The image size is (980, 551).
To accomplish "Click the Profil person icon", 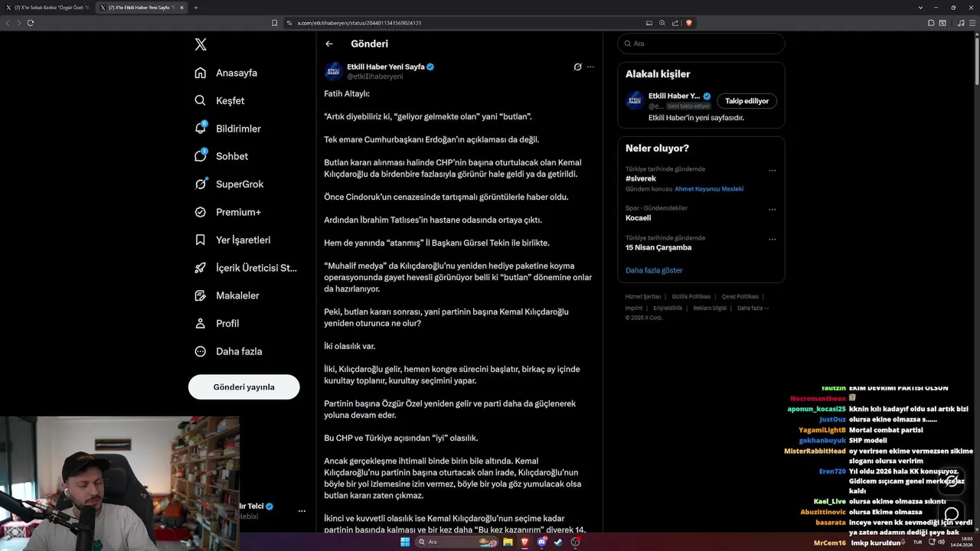I will pyautogui.click(x=201, y=323).
